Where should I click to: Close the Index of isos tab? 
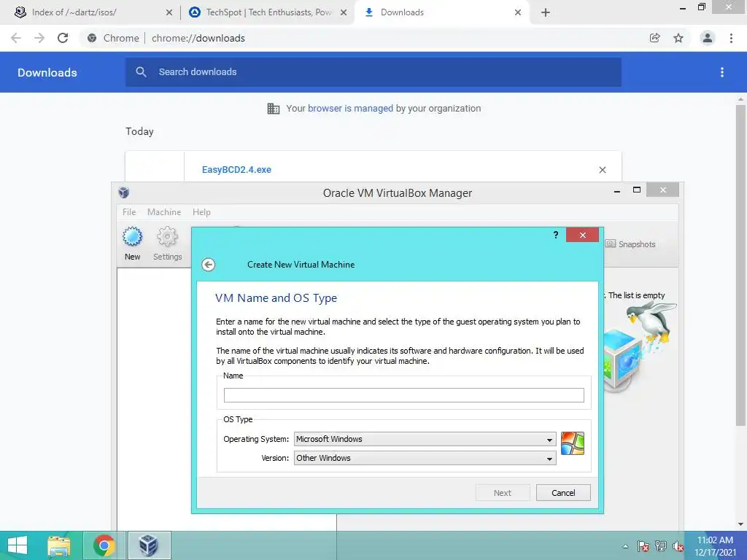[169, 12]
